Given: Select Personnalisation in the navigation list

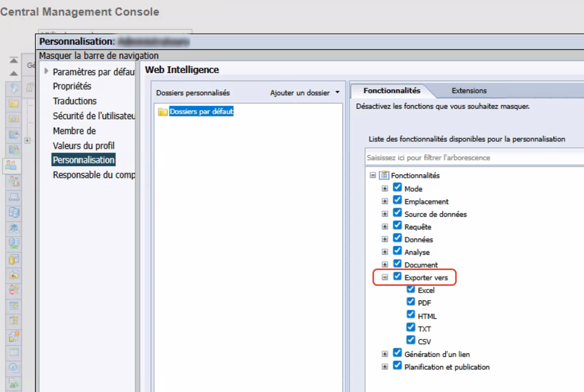Looking at the screenshot, I should pyautogui.click(x=83, y=160).
